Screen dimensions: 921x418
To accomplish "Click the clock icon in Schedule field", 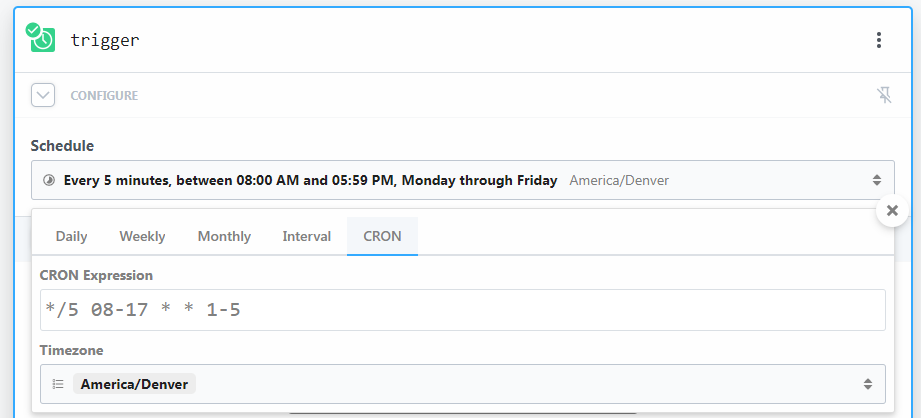I will tap(49, 180).
